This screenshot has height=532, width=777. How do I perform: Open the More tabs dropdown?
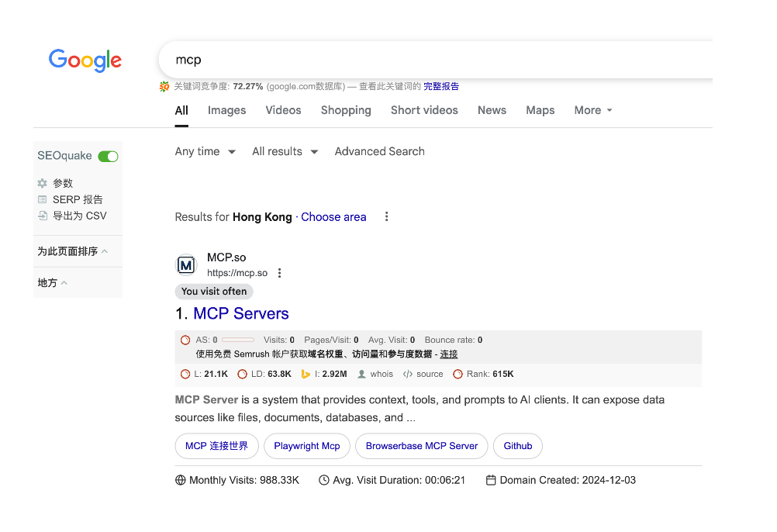pyautogui.click(x=593, y=110)
